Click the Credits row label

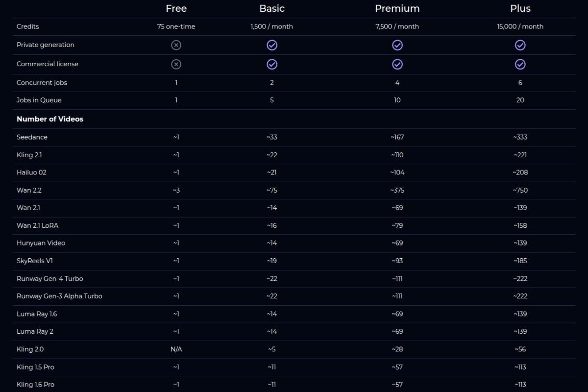pos(28,26)
